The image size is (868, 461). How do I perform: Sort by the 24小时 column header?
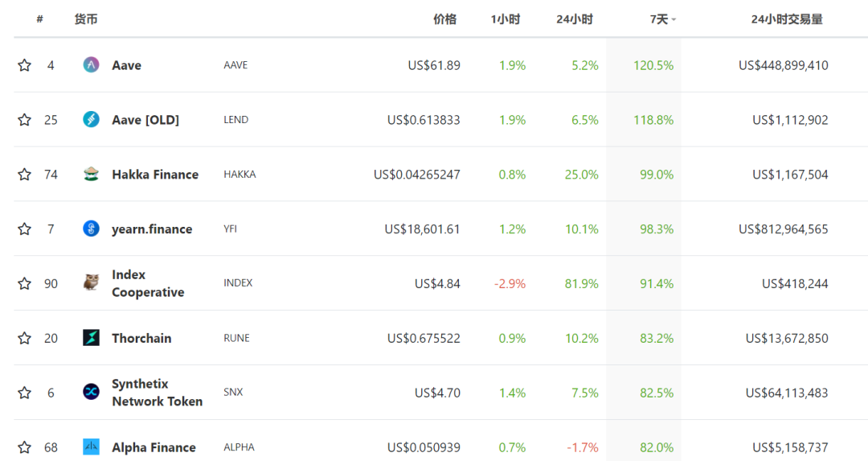point(575,19)
